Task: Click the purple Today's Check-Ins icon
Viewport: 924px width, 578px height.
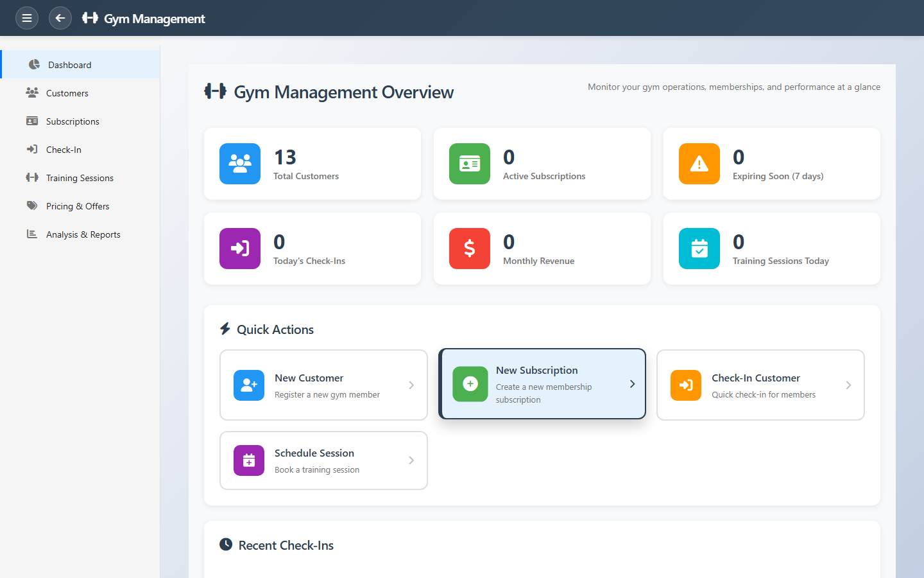Action: pyautogui.click(x=240, y=249)
